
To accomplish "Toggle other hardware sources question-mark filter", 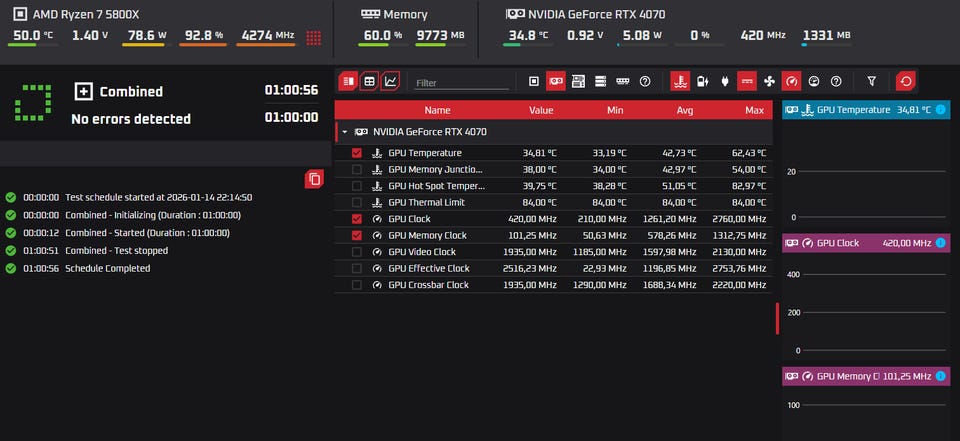I will 644,81.
